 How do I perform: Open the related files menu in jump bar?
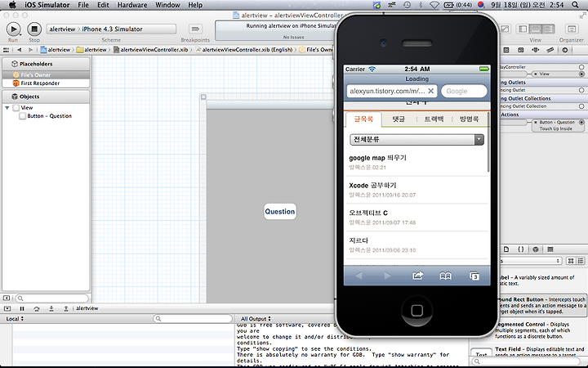pyautogui.click(x=6, y=50)
